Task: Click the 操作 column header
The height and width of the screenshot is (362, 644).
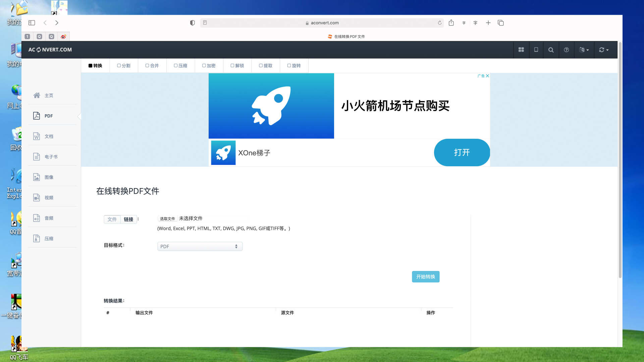Action: point(431,313)
